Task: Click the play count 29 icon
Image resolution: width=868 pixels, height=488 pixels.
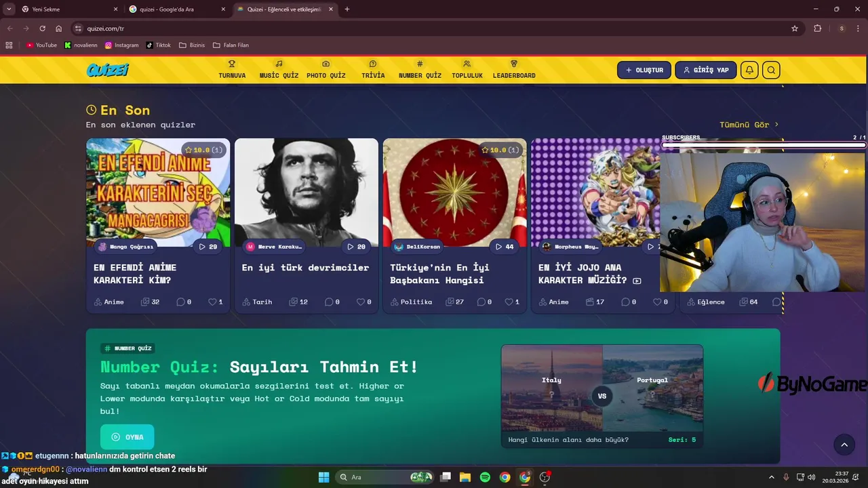Action: [x=208, y=247]
